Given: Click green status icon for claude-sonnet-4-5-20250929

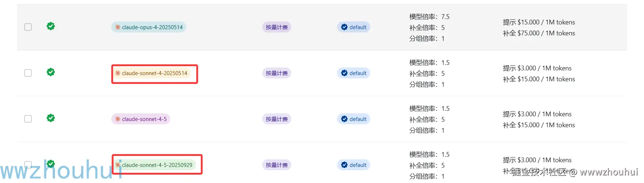Looking at the screenshot, I should pyautogui.click(x=51, y=164).
